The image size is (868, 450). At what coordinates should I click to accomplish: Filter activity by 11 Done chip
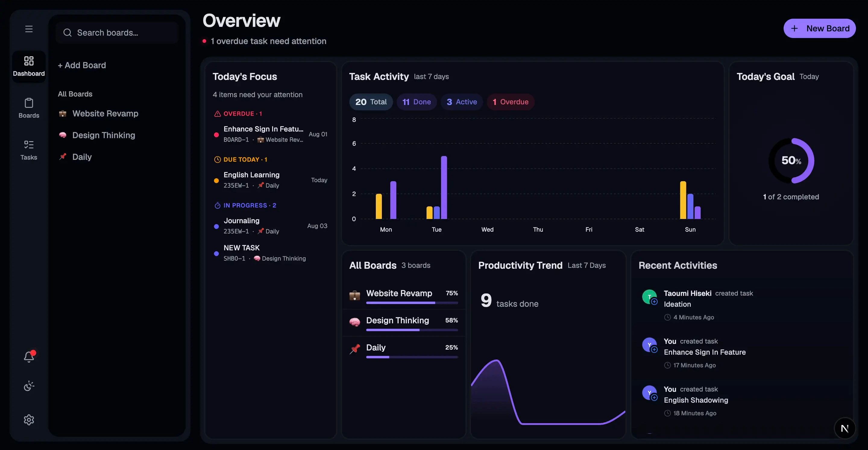(x=417, y=102)
